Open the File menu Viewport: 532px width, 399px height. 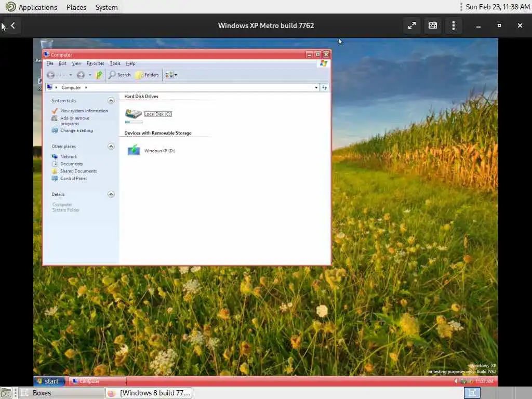tap(50, 63)
